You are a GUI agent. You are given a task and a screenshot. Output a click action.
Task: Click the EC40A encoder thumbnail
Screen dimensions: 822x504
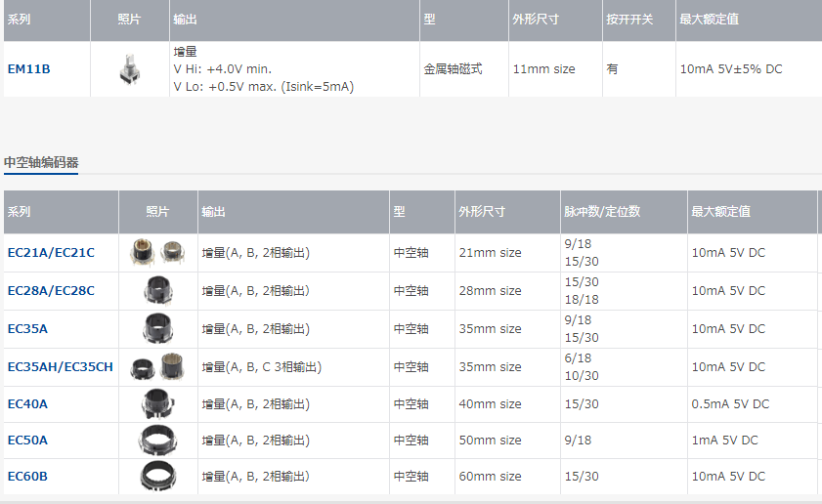[x=157, y=402]
